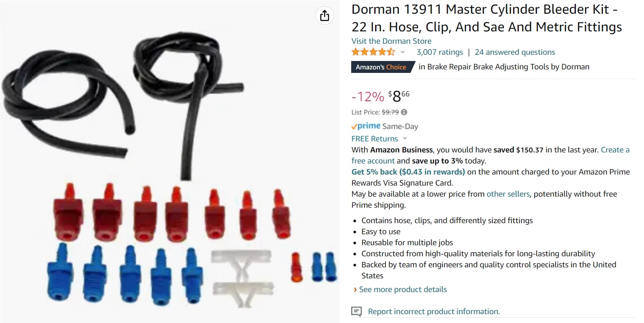
Task: Click Report incorrect product information link
Action: pyautogui.click(x=434, y=312)
